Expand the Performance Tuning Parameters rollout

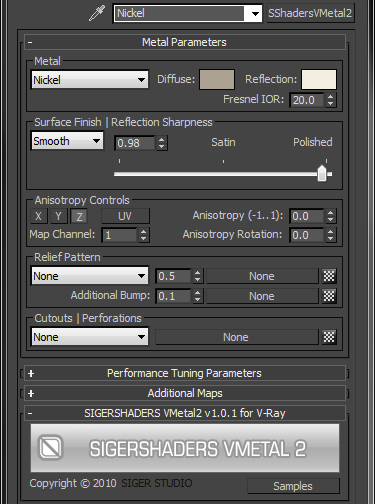(x=185, y=373)
